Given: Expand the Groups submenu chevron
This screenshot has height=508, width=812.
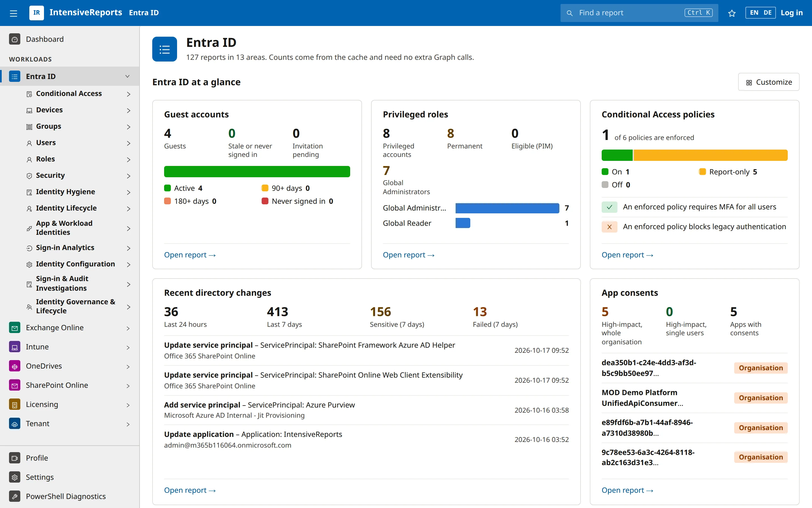Looking at the screenshot, I should coord(128,127).
